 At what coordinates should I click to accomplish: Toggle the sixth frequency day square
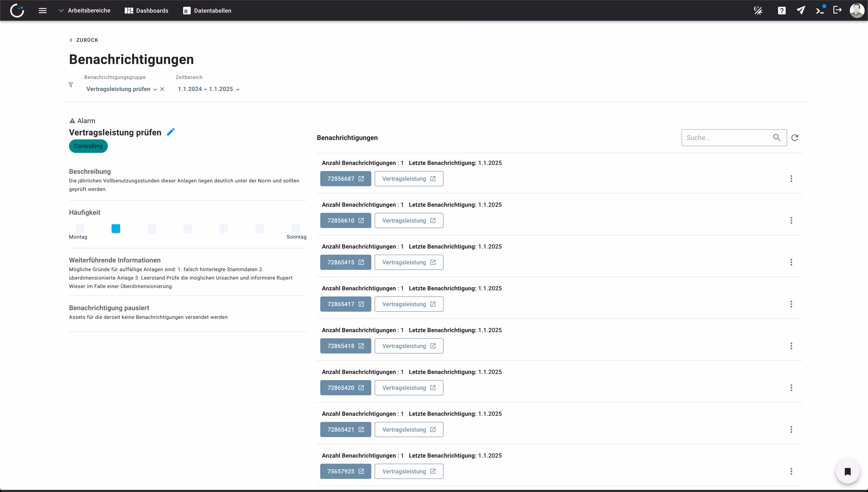260,228
